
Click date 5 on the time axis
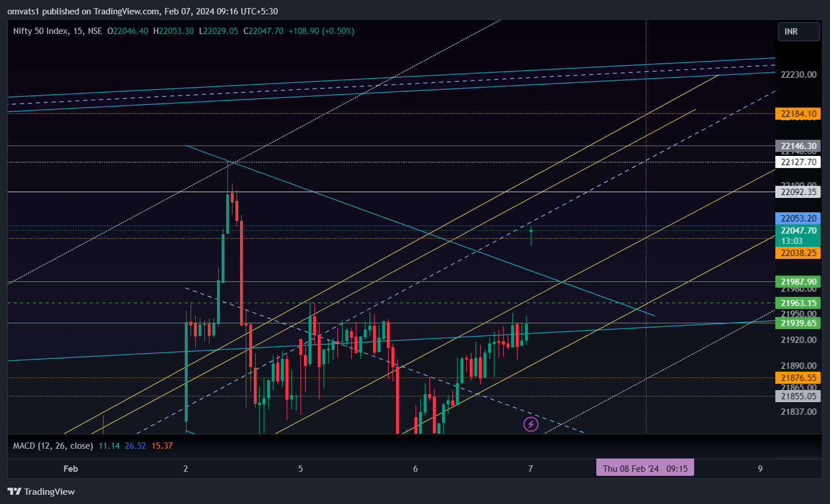pyautogui.click(x=300, y=469)
